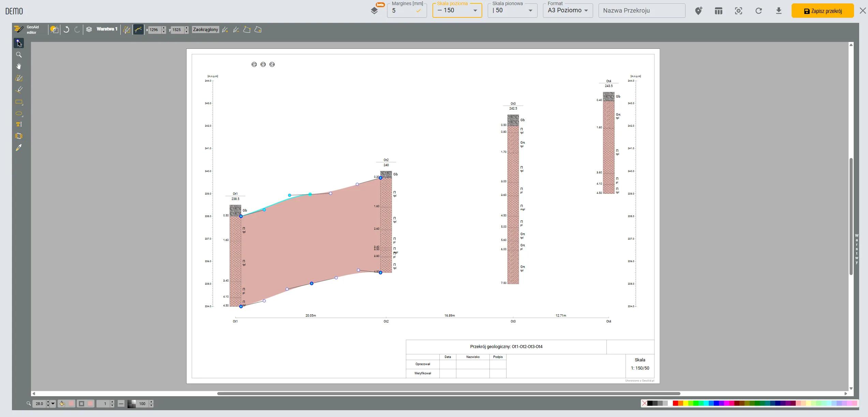Select the hand Pan tool
This screenshot has width=868, height=417.
point(19,66)
